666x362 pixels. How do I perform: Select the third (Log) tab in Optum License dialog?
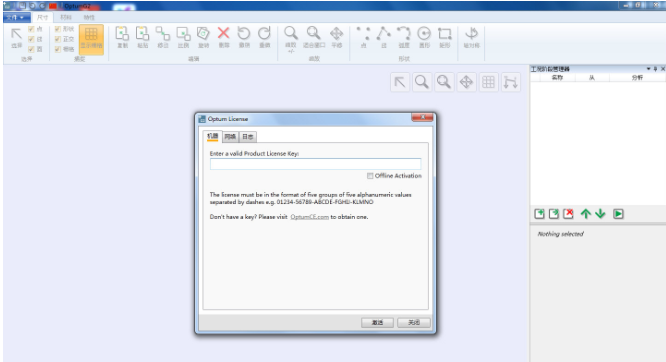[x=248, y=137]
